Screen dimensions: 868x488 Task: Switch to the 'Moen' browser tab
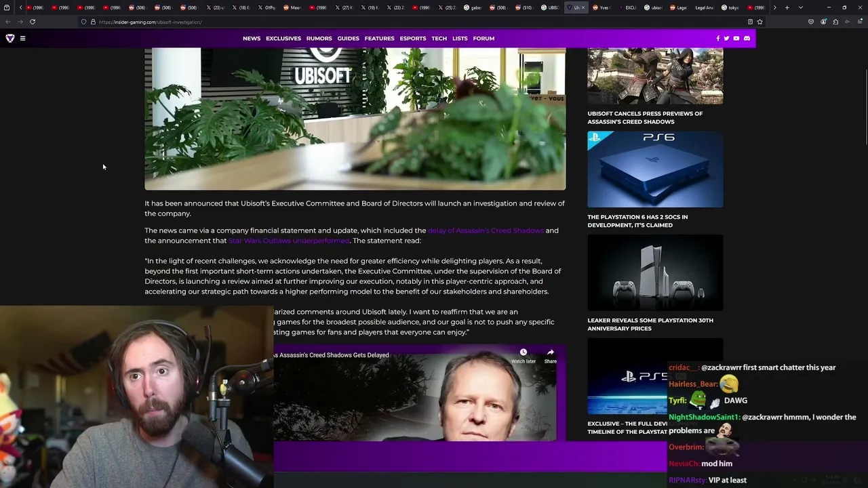click(293, 7)
